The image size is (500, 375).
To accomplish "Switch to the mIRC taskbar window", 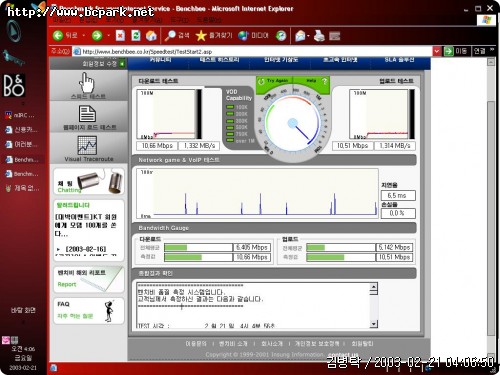I will click(21, 115).
